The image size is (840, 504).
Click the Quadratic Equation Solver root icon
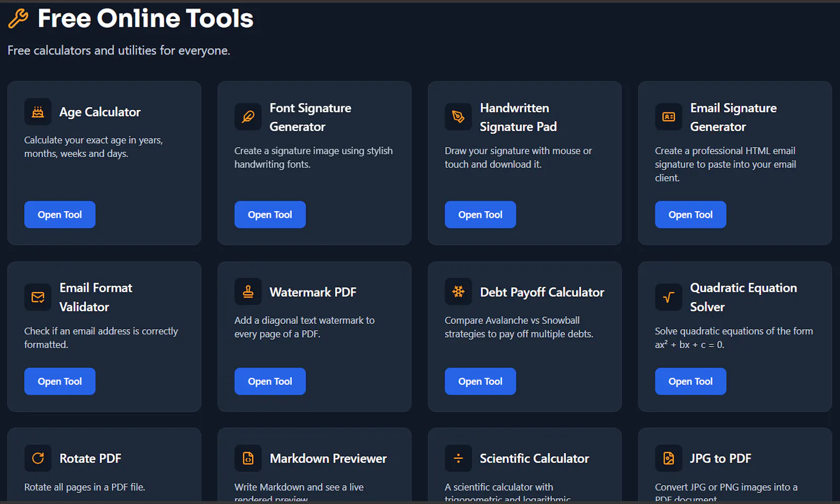pyautogui.click(x=668, y=297)
